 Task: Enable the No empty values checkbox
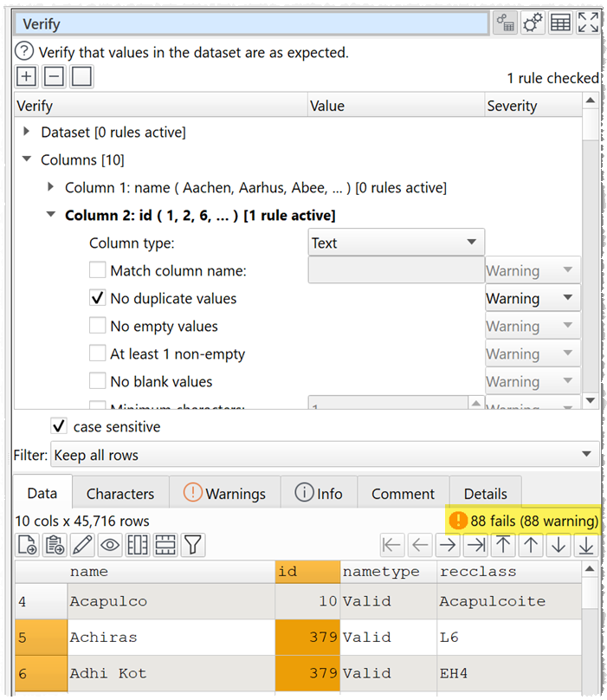[x=98, y=327]
